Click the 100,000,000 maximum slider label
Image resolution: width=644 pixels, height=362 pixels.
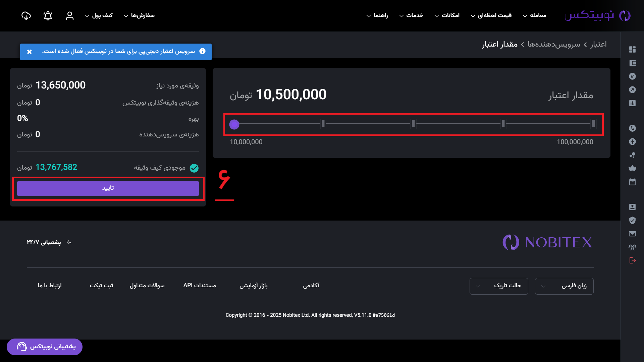575,142
